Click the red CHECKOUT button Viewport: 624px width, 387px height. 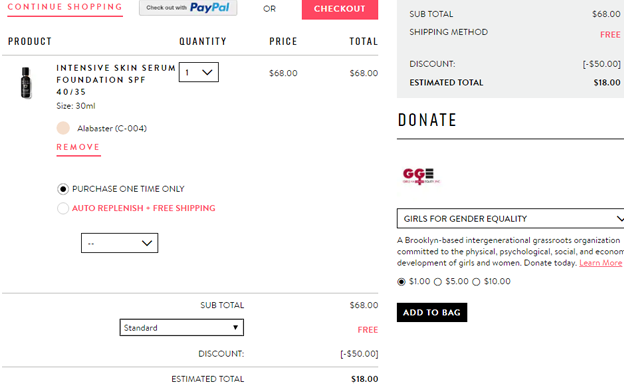click(340, 9)
